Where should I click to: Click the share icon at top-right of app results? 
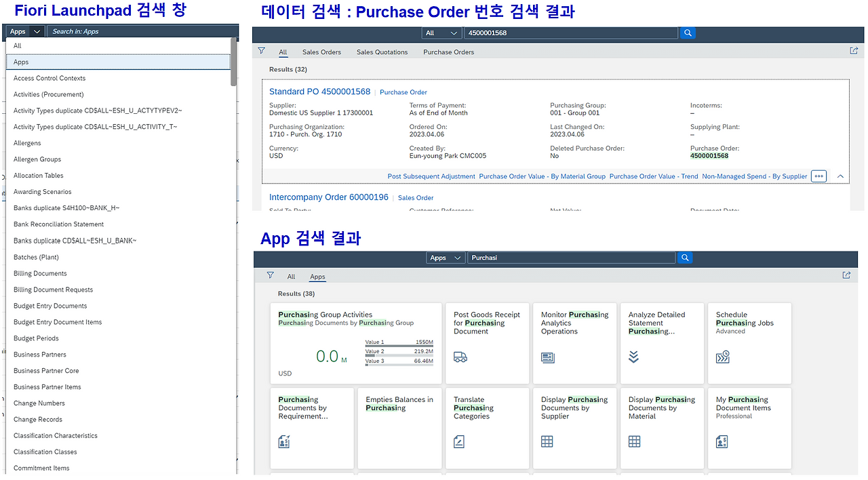pos(846,275)
